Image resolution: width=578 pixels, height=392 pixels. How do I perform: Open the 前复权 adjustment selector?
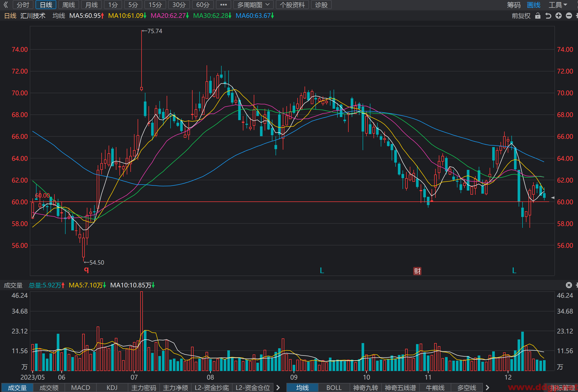coord(521,16)
